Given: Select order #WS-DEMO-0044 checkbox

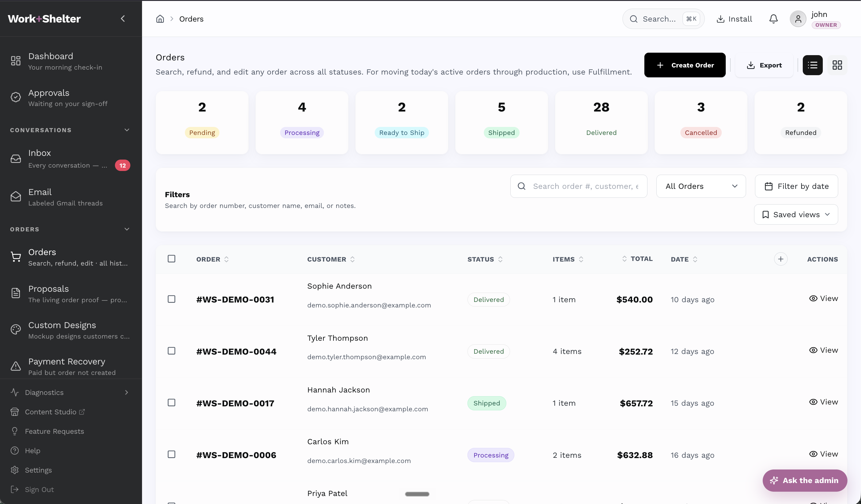Looking at the screenshot, I should tap(172, 351).
